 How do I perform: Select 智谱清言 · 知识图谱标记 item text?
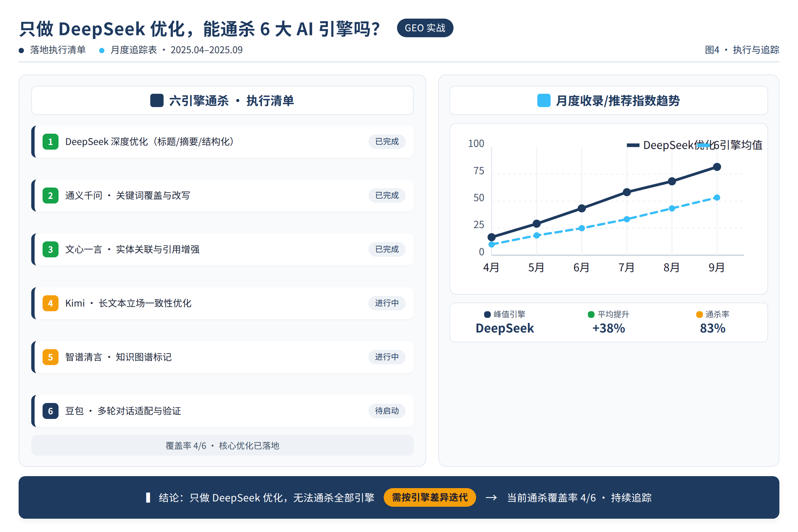(118, 357)
